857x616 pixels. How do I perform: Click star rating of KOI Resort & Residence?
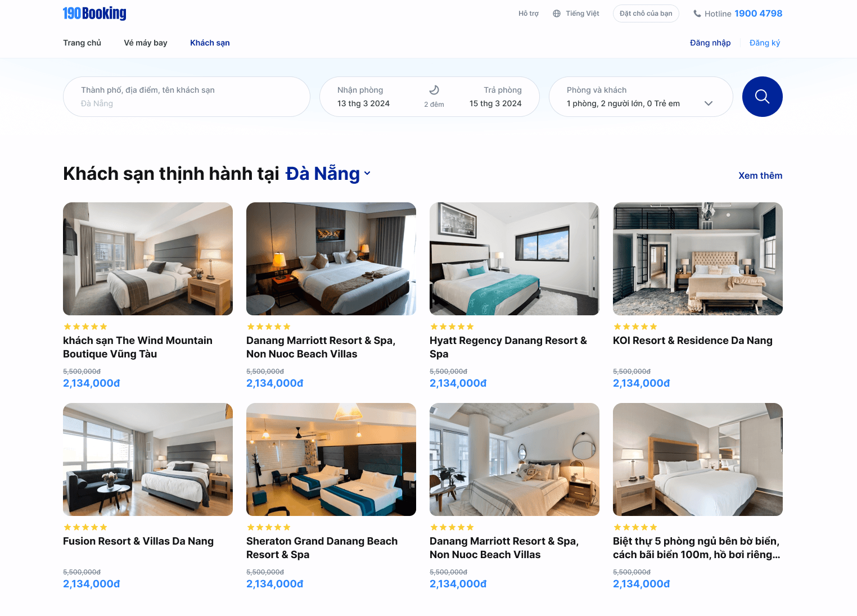coord(635,327)
